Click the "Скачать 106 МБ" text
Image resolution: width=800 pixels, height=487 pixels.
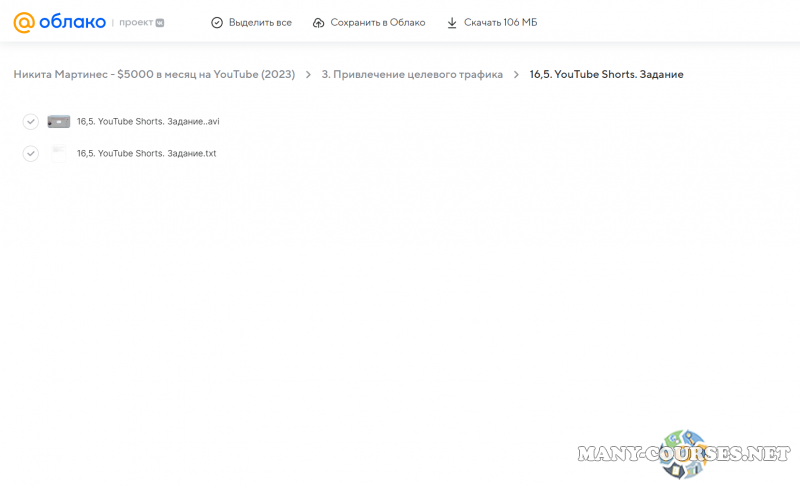pyautogui.click(x=500, y=22)
